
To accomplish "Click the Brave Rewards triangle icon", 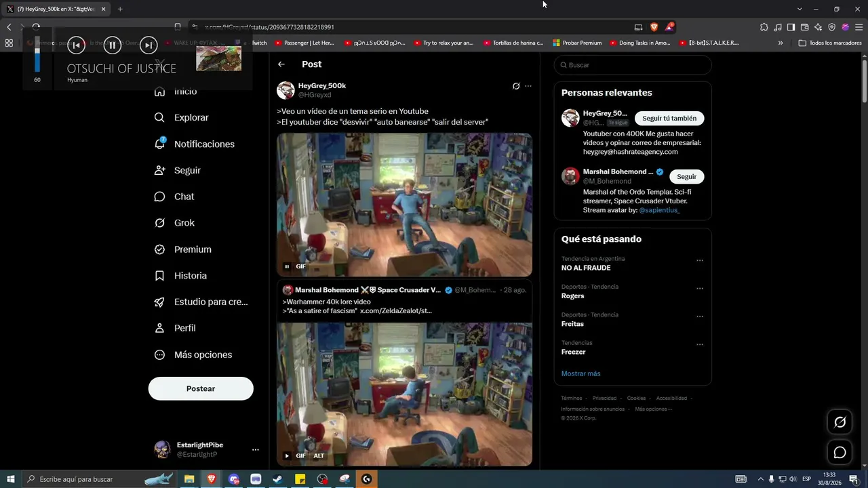I will pos(669,27).
